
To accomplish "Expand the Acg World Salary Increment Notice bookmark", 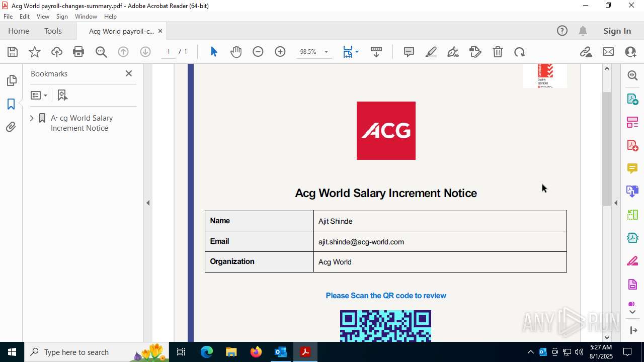I will [x=32, y=118].
